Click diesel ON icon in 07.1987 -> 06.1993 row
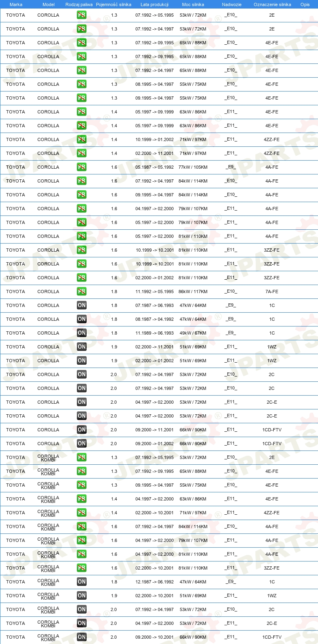 (81, 305)
